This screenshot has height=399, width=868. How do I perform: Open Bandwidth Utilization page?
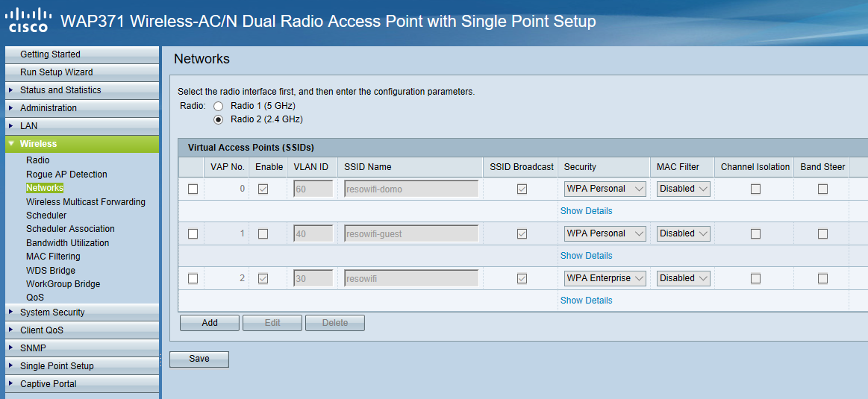[x=67, y=243]
